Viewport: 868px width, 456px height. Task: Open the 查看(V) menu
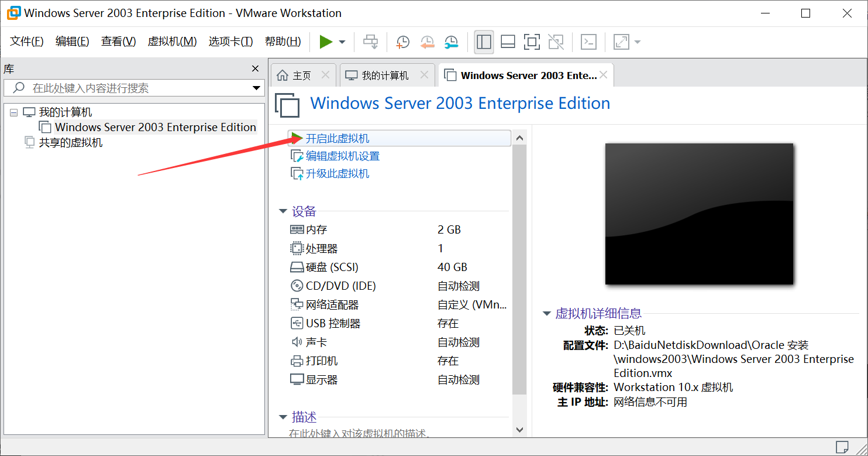(x=118, y=42)
